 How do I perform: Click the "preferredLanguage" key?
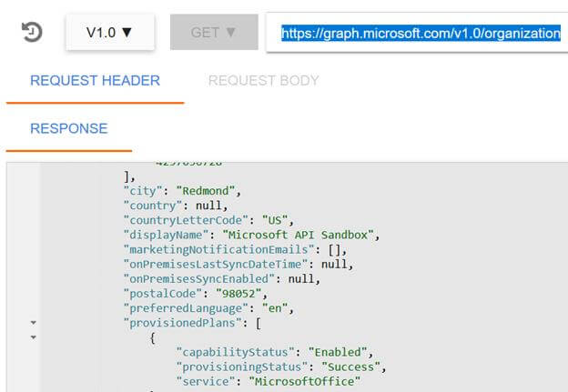click(x=186, y=308)
